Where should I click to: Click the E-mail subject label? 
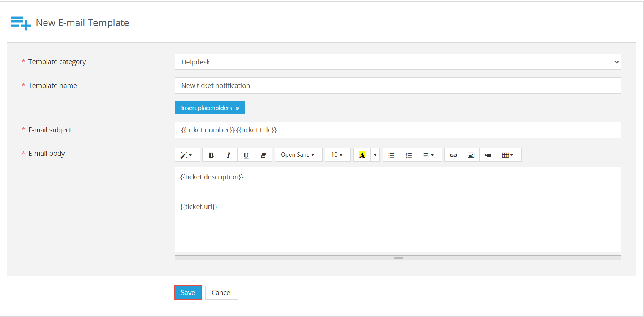50,130
